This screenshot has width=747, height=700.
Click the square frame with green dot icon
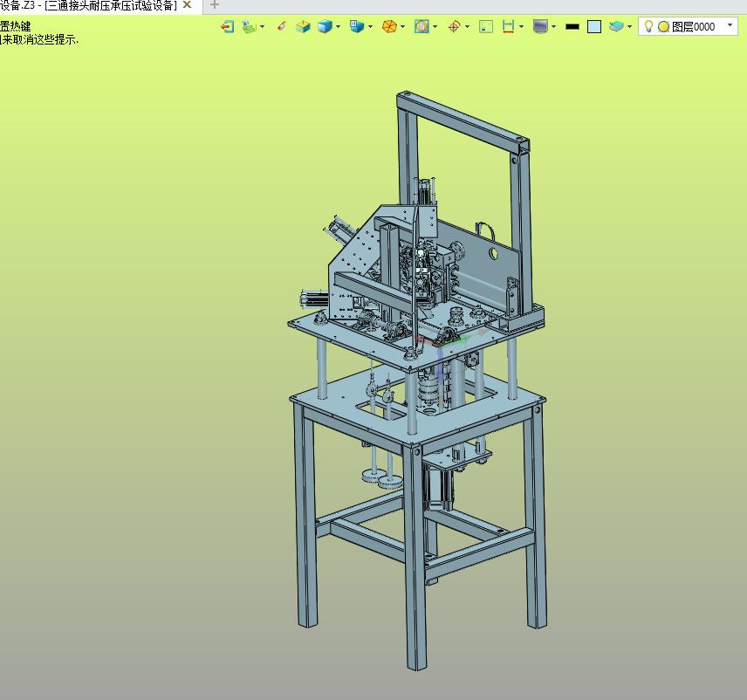(x=486, y=27)
